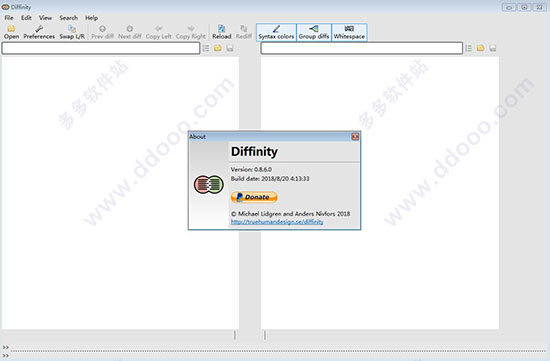Show right file history list icon

469,48
